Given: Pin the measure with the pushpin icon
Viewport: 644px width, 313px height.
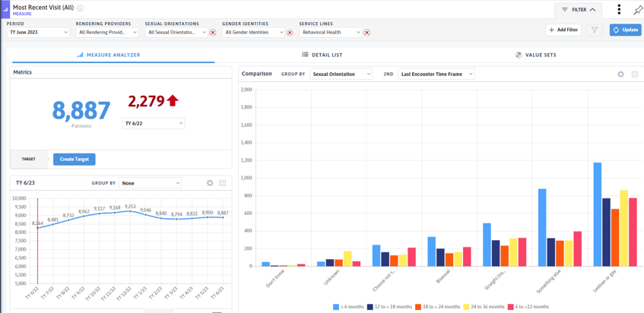Looking at the screenshot, I should click(637, 10).
